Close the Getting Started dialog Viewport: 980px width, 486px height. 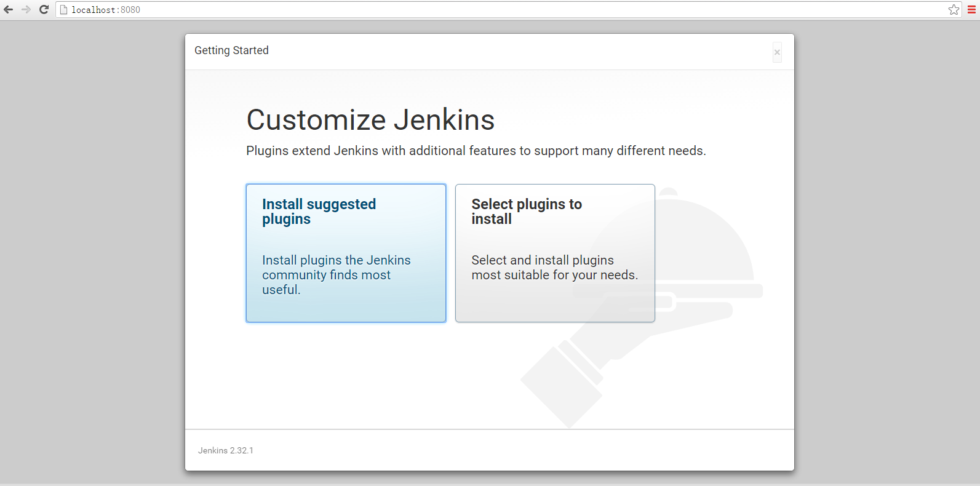point(777,52)
